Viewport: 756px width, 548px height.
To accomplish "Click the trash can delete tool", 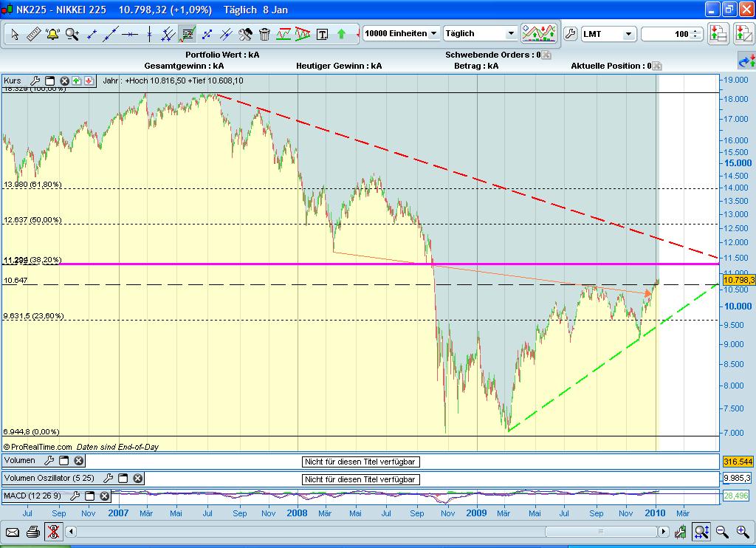I will [x=264, y=34].
